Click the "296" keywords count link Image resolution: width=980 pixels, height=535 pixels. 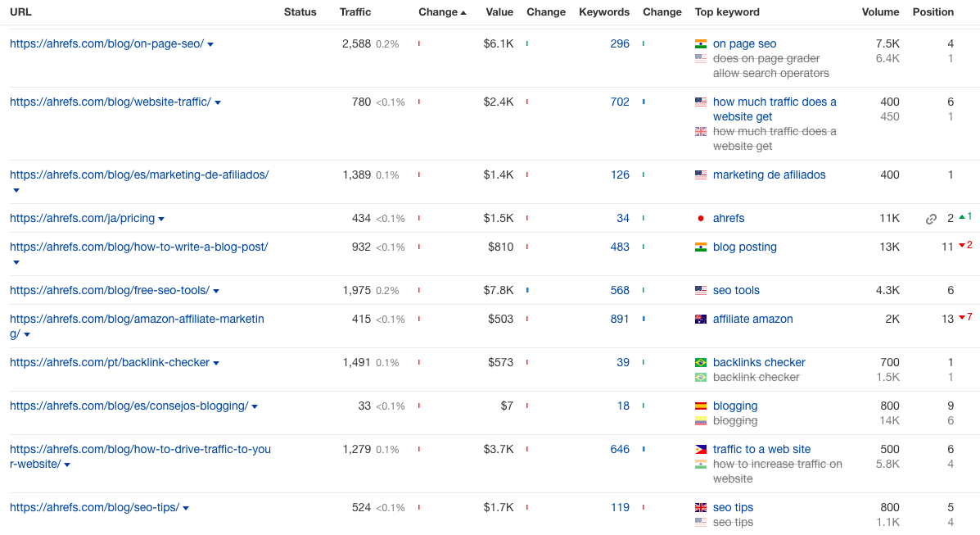pyautogui.click(x=620, y=44)
